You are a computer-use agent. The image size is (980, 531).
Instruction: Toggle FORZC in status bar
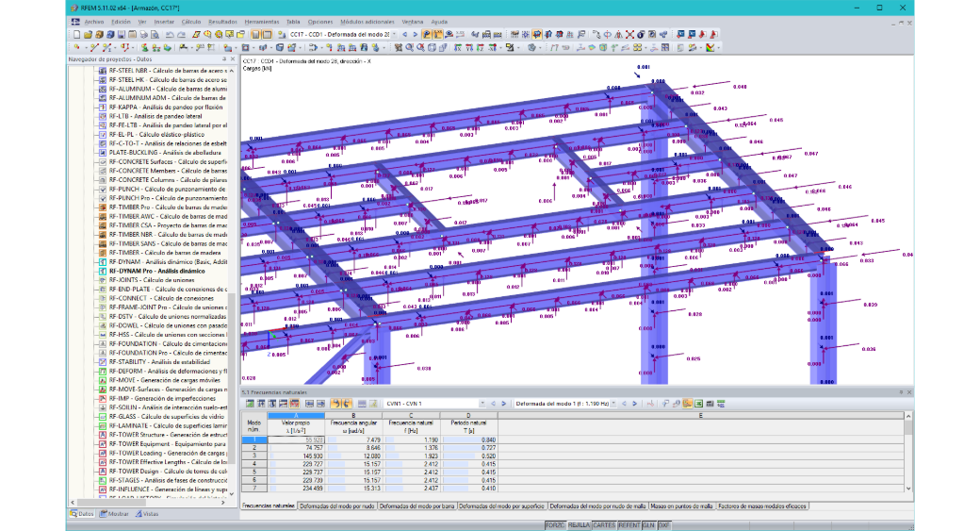[x=555, y=525]
